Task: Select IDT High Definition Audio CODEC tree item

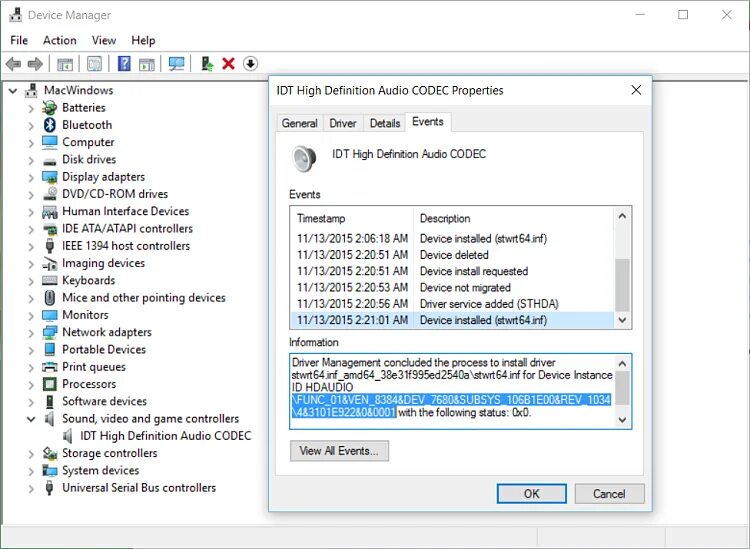Action: 165,436
